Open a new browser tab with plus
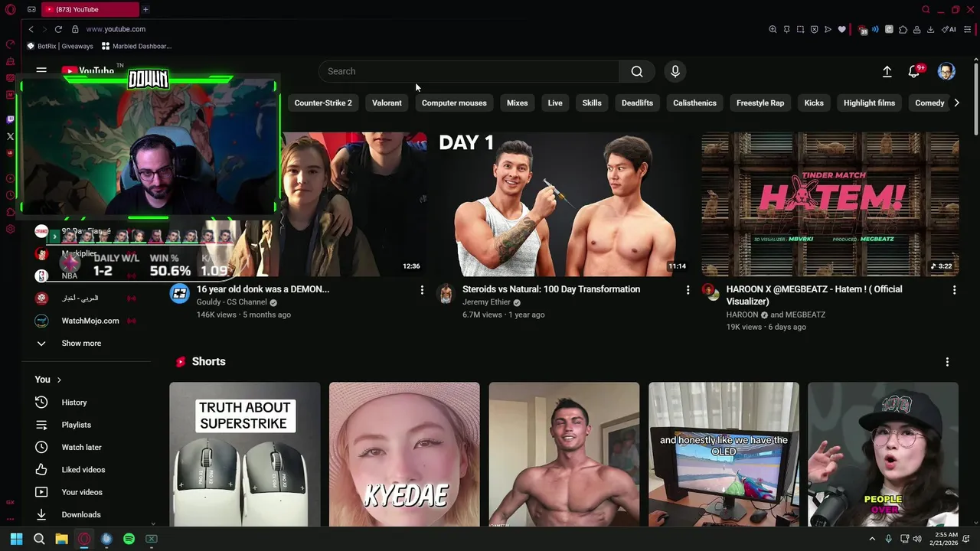Screen dimensions: 980x551 (145, 9)
